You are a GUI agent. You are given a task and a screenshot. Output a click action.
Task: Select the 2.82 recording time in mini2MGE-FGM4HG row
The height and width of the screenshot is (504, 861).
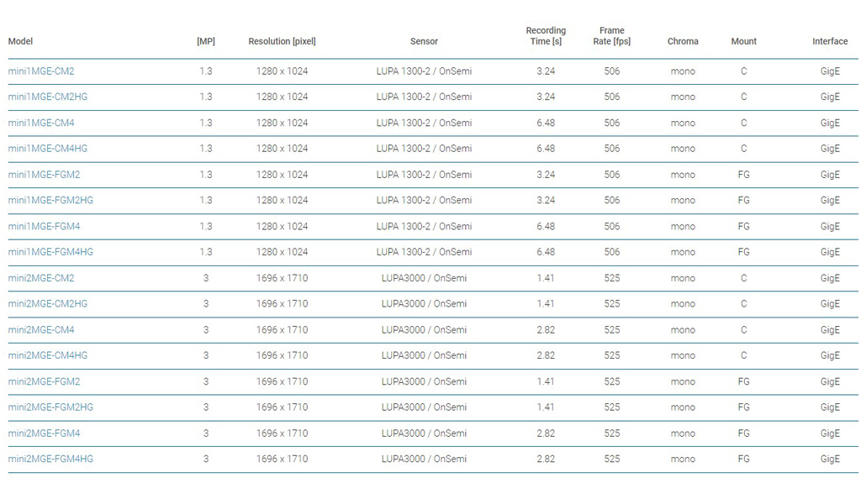click(546, 459)
